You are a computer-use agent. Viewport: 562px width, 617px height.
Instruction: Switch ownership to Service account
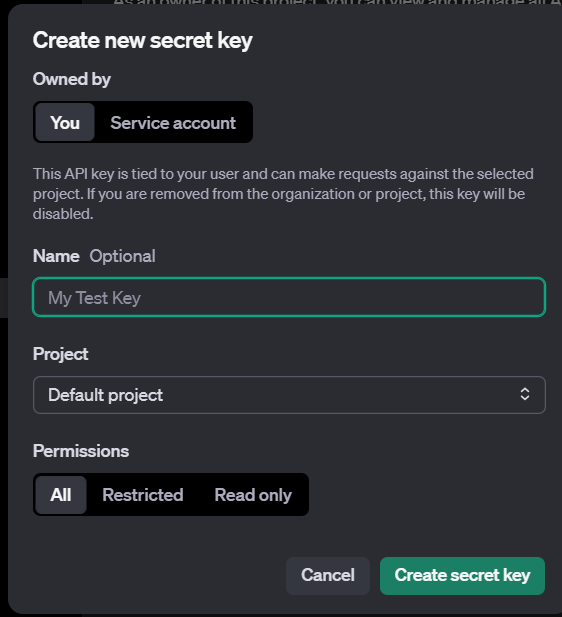click(173, 122)
